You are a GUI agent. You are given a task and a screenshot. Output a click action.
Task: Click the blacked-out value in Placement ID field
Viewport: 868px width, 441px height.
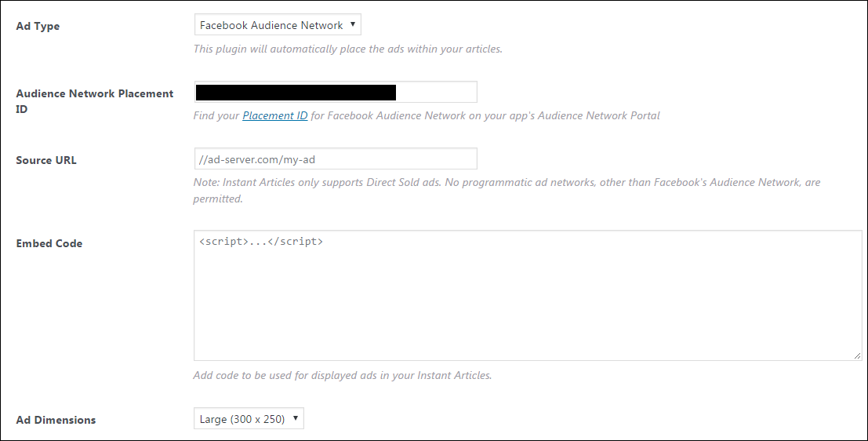click(x=296, y=93)
